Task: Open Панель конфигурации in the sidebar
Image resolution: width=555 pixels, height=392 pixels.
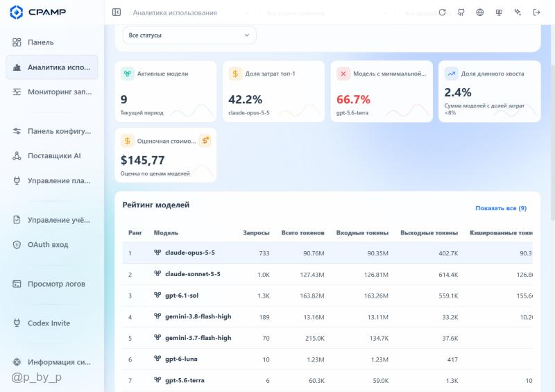Action: pos(51,131)
